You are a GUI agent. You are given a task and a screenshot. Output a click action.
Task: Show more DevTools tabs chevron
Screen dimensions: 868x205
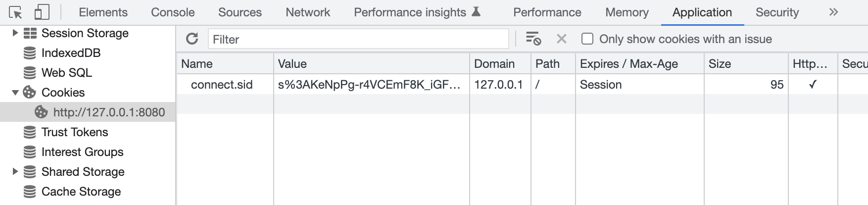[833, 12]
